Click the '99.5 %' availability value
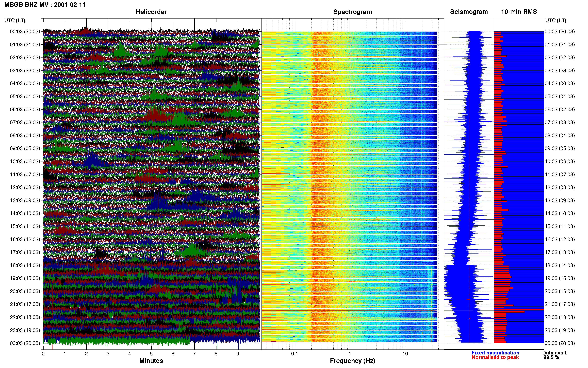 (x=551, y=357)
